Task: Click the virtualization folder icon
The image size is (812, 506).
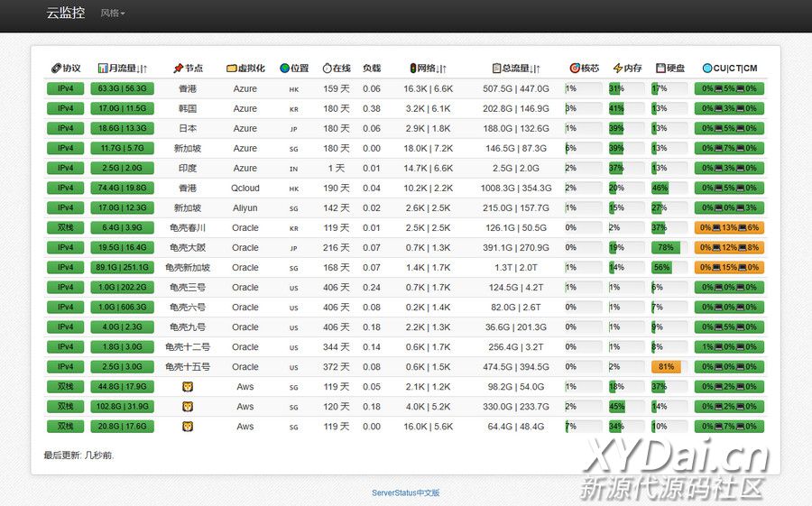Action: pos(231,69)
